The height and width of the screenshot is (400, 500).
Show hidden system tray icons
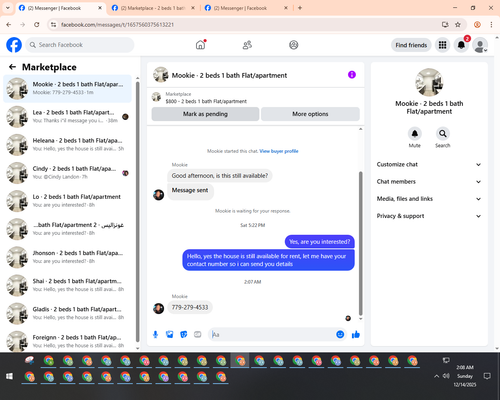436,376
